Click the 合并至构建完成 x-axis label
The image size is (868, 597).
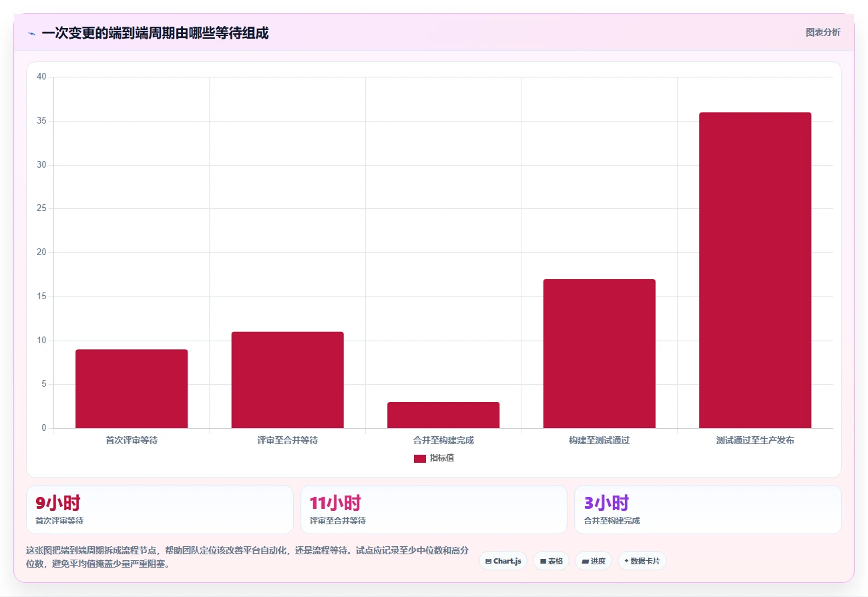coord(443,441)
